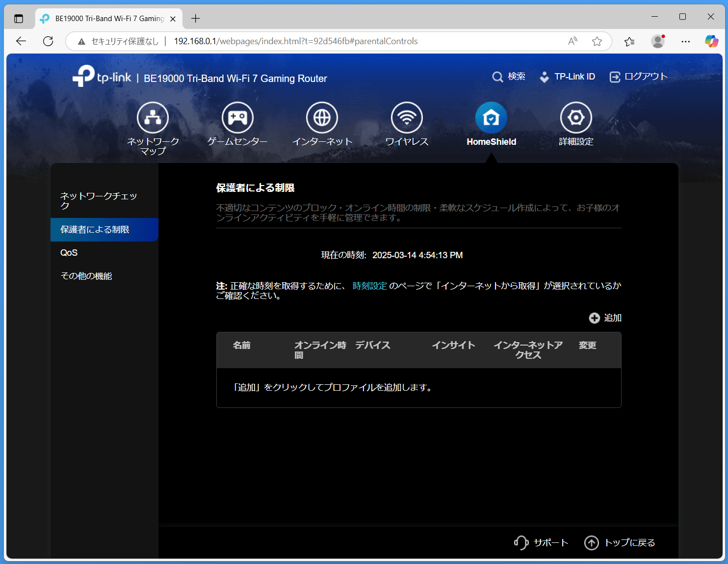Click the インターネットアクセス column header
Viewport: 728px width, 564px height.
pos(528,350)
